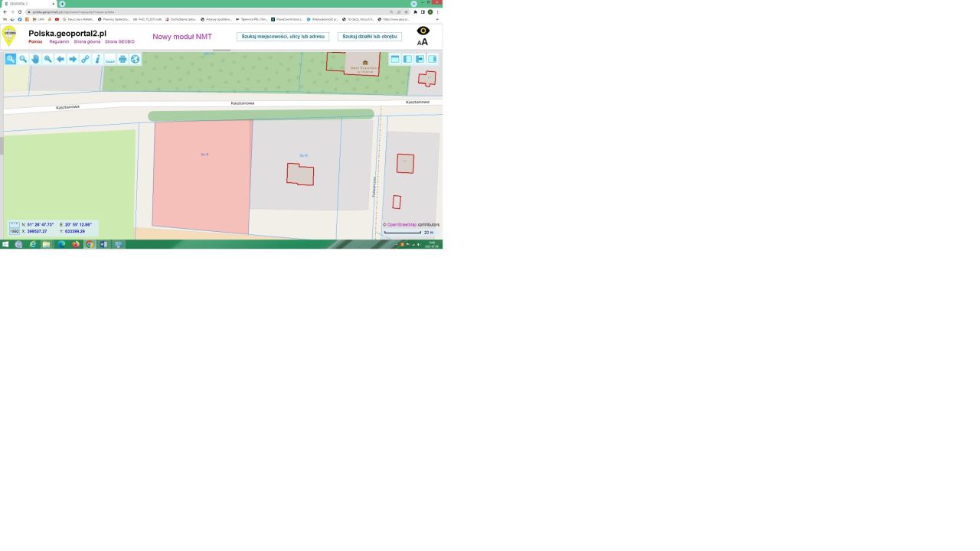The height and width of the screenshot is (551, 980).
Task: Open the browser extensions puzzle icon
Action: [415, 12]
